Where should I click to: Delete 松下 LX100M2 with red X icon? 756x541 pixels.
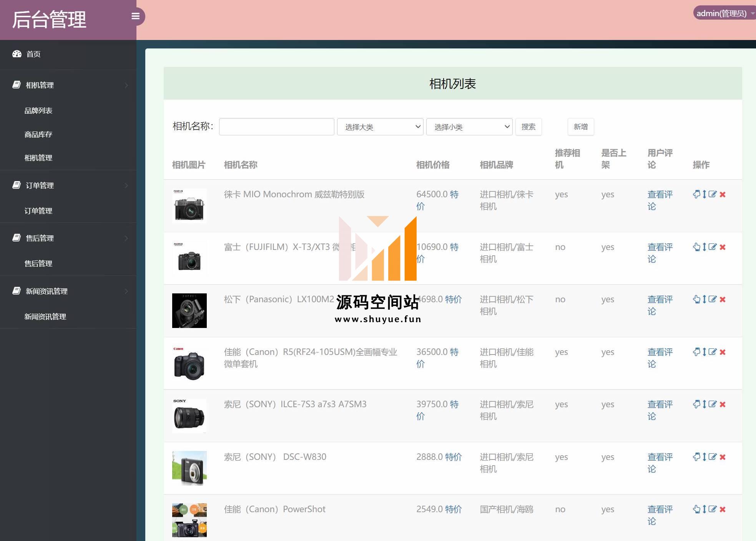(723, 300)
